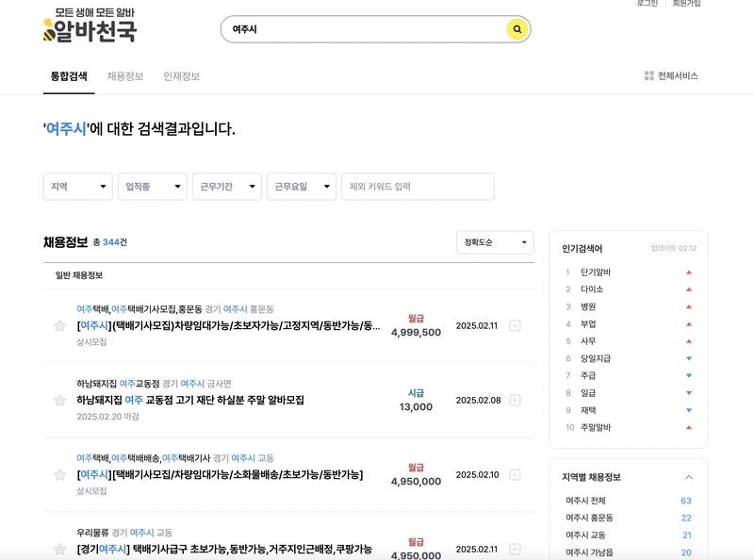
Task: Open the 근무요일 filter dropdown
Action: [x=299, y=186]
